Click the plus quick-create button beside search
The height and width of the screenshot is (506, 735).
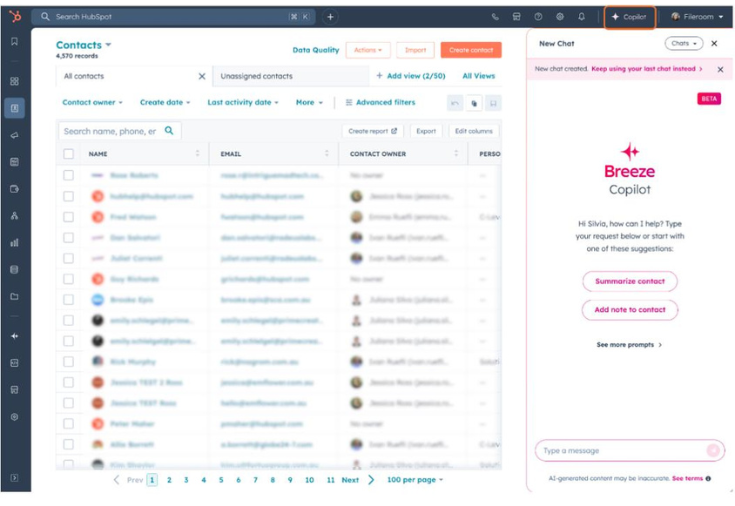330,17
